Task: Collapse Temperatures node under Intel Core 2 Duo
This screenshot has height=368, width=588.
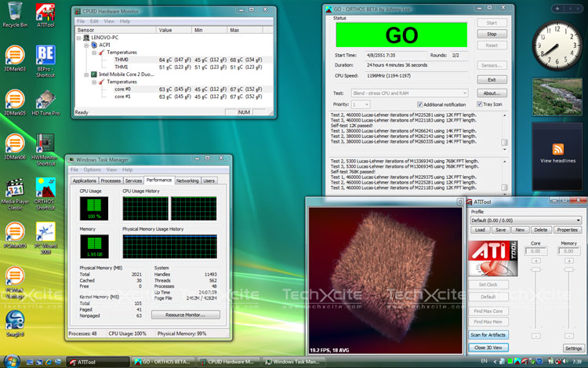Action: coord(94,82)
